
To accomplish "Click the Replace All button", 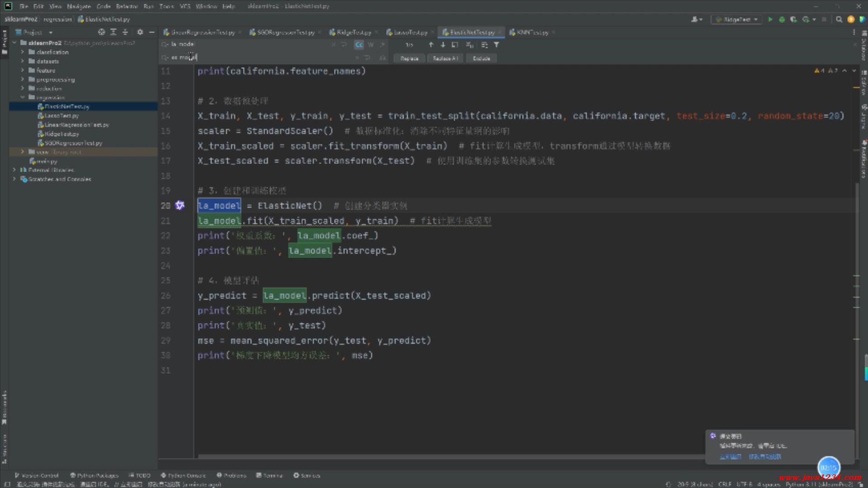I will coord(445,58).
